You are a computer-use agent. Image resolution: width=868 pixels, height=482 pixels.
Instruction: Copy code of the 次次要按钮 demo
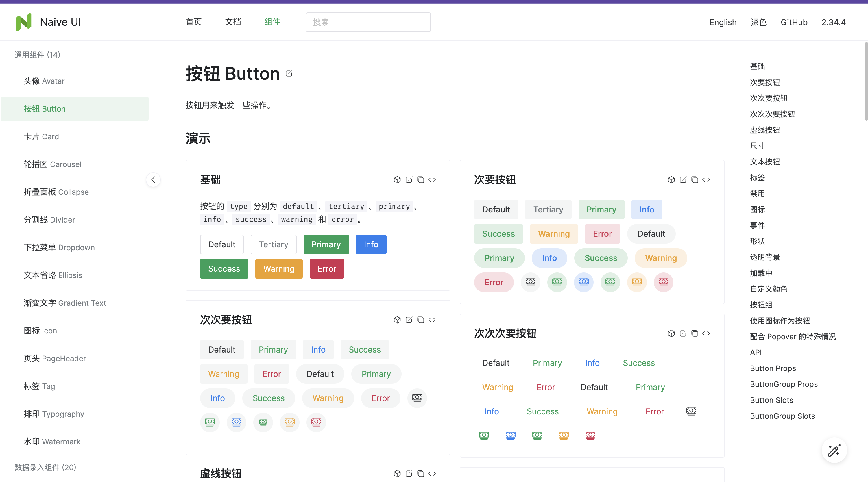coord(420,320)
